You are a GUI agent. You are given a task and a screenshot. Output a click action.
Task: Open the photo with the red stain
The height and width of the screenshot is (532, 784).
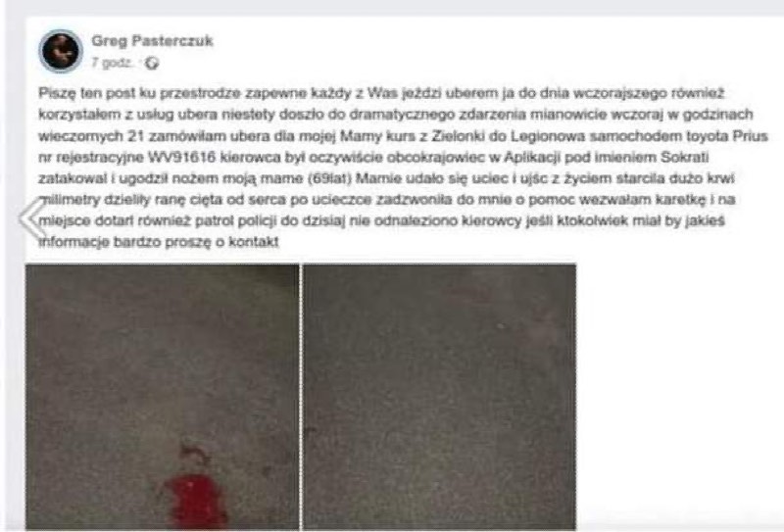[x=162, y=397]
